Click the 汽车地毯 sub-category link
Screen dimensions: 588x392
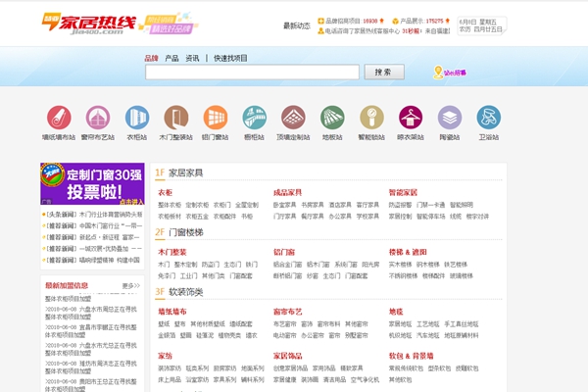coord(428,335)
